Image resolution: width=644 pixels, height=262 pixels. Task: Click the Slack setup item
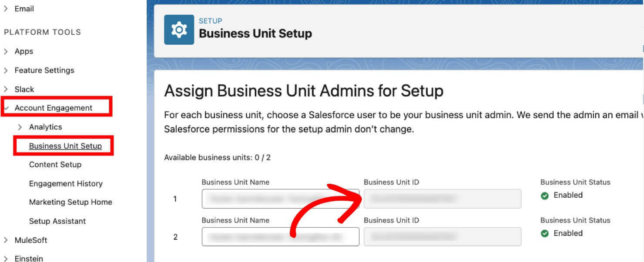24,89
